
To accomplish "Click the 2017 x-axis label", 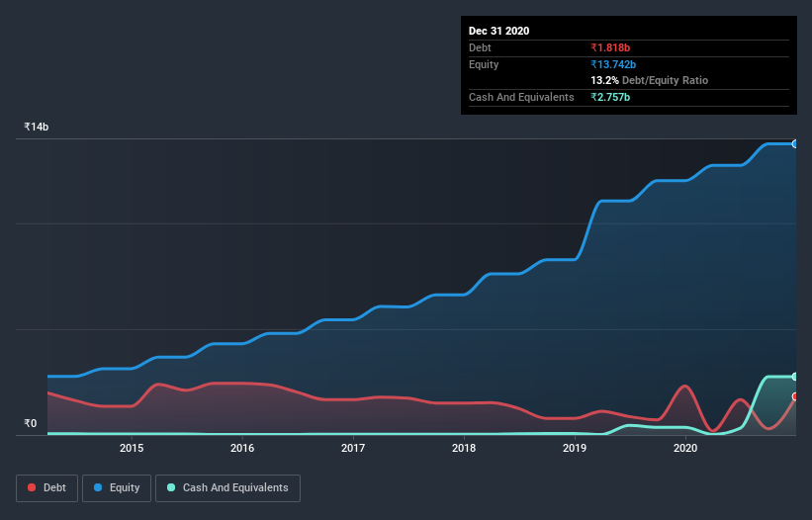I will point(353,448).
